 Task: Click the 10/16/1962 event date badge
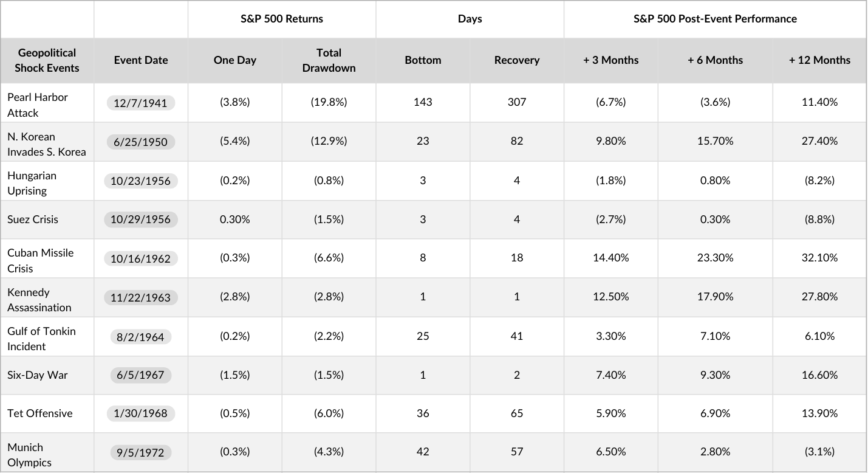[x=140, y=258]
